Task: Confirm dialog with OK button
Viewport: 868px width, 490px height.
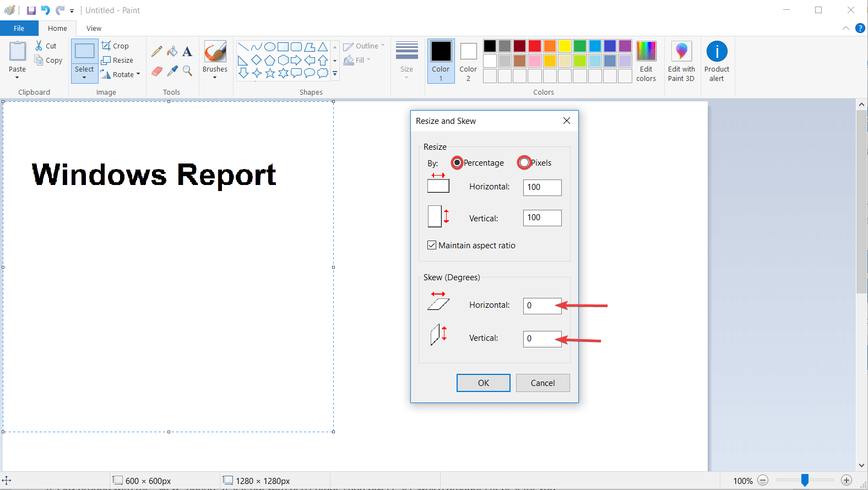Action: pos(484,383)
